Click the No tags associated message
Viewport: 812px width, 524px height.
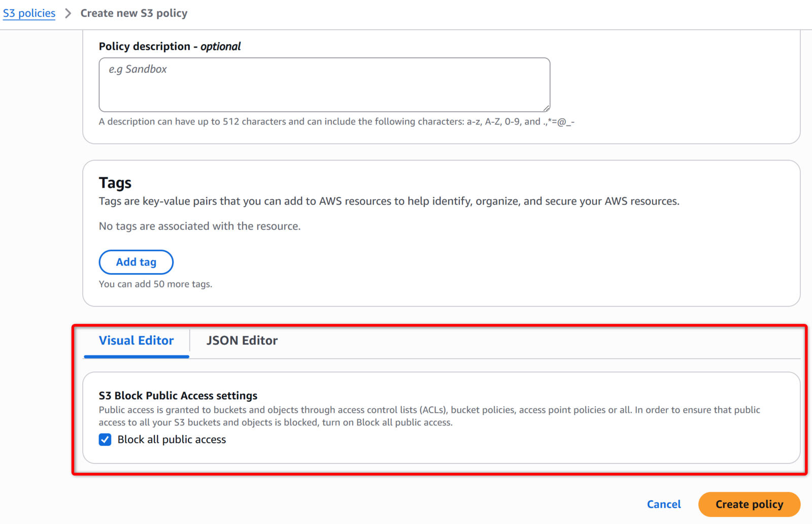click(199, 226)
